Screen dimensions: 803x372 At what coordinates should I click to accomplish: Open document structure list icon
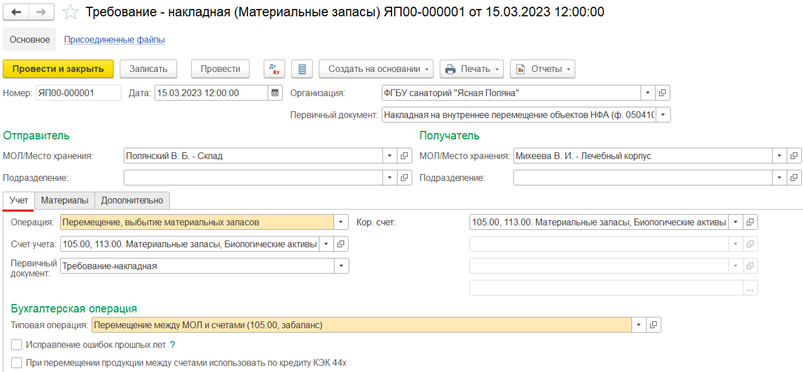302,69
